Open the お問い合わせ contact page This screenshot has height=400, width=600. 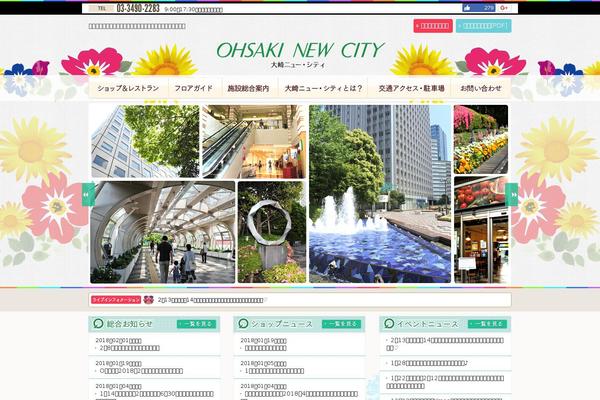click(481, 88)
